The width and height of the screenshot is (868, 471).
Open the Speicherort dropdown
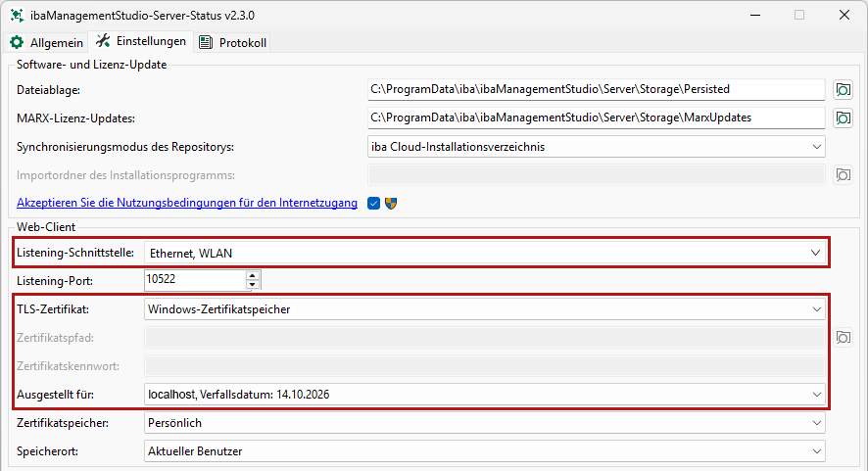tap(484, 451)
